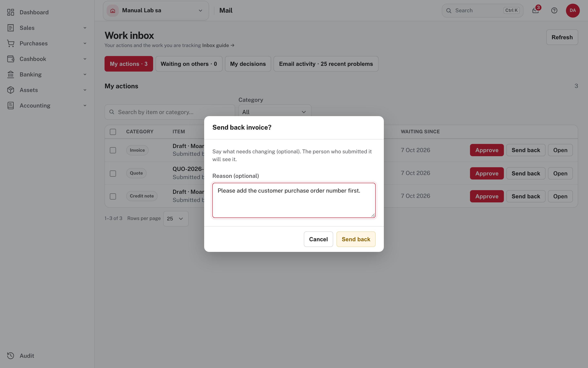Click inside the Reason text area
The height and width of the screenshot is (368, 588).
click(x=294, y=200)
